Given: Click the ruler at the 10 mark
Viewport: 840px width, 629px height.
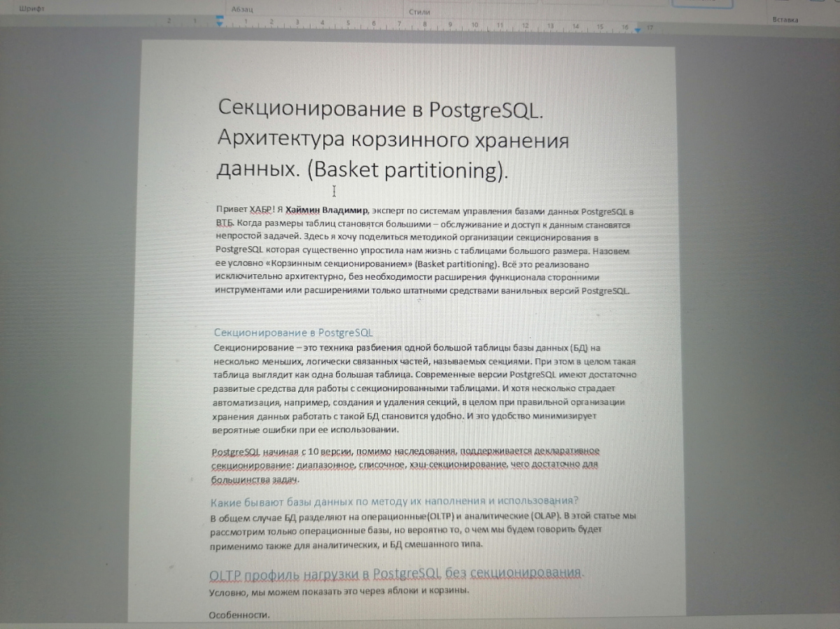Looking at the screenshot, I should pos(475,26).
